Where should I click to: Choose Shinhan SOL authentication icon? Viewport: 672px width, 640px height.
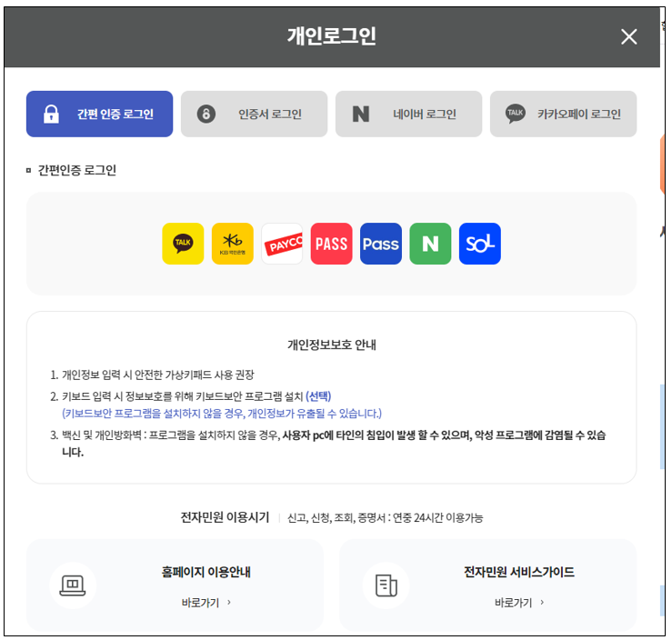point(480,244)
